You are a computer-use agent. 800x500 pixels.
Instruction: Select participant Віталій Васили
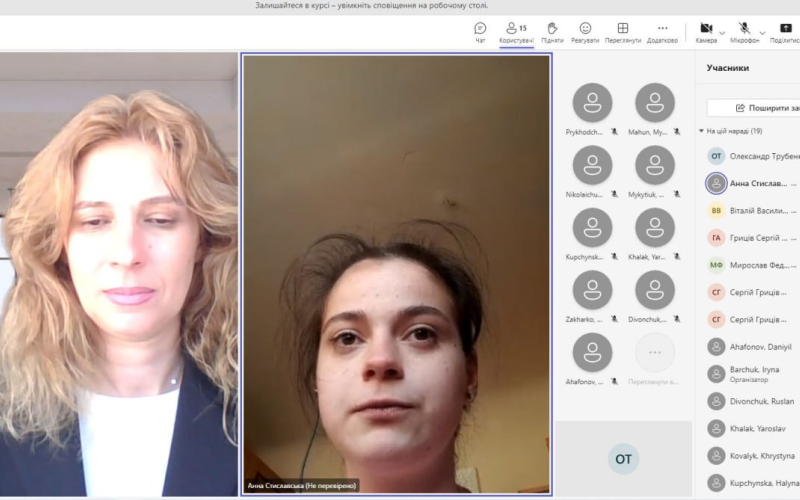pos(753,211)
